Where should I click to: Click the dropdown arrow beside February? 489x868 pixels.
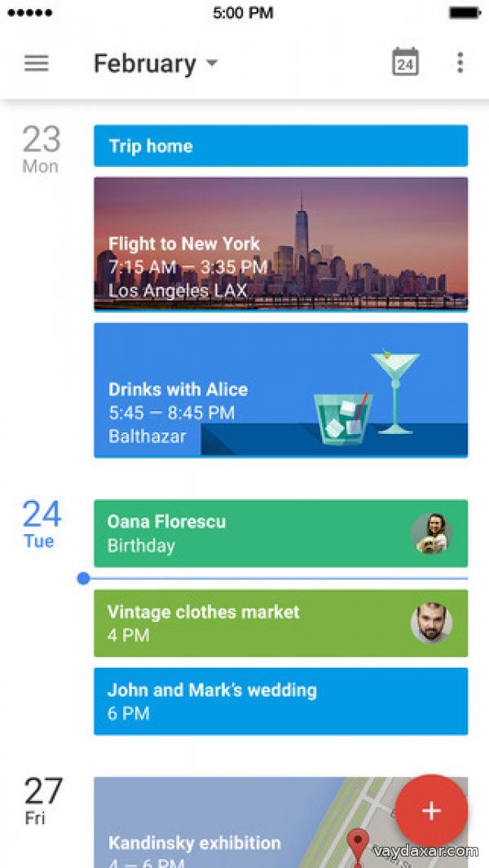tap(212, 64)
